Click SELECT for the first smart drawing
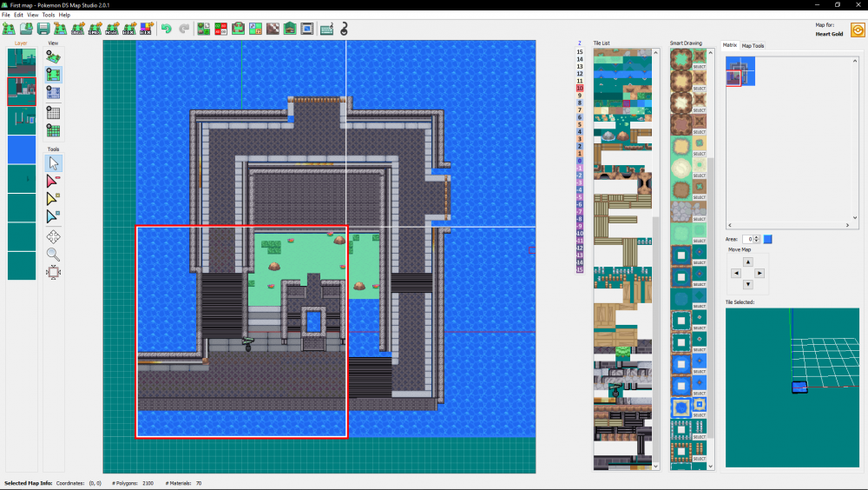This screenshot has height=490, width=868. (x=699, y=67)
